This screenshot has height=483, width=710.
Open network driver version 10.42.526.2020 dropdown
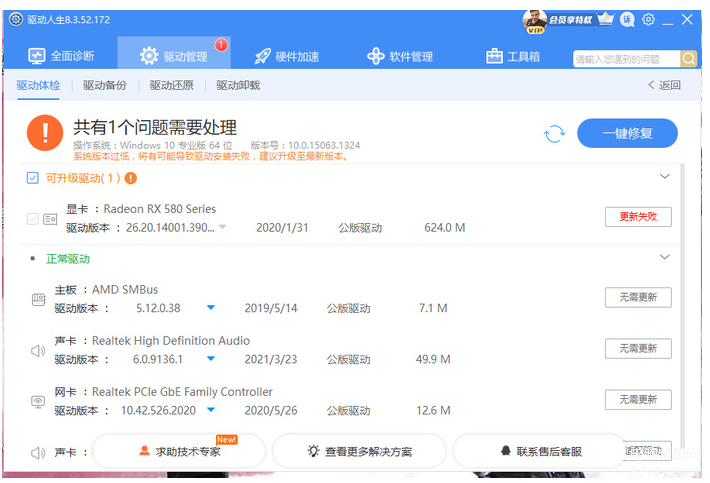tap(211, 410)
